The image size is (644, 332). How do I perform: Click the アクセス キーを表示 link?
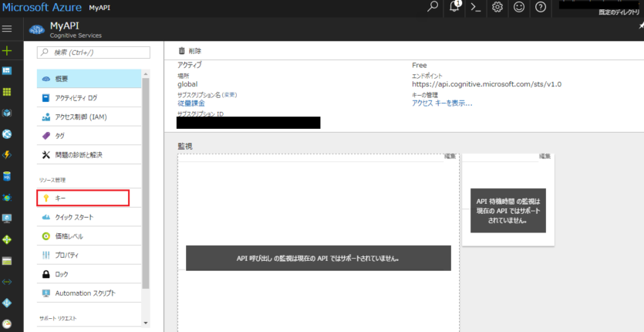click(442, 103)
